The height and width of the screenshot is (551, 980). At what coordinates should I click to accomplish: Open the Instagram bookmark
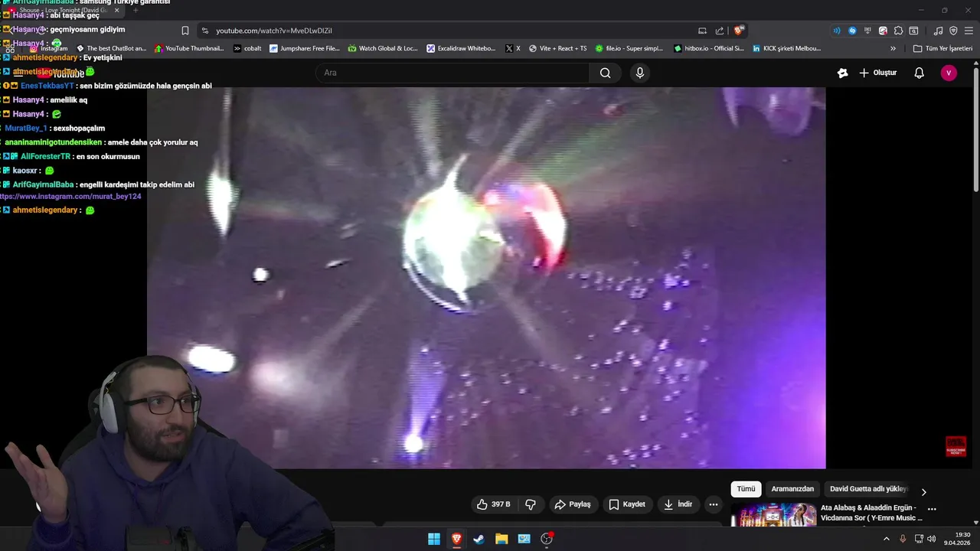click(x=48, y=48)
